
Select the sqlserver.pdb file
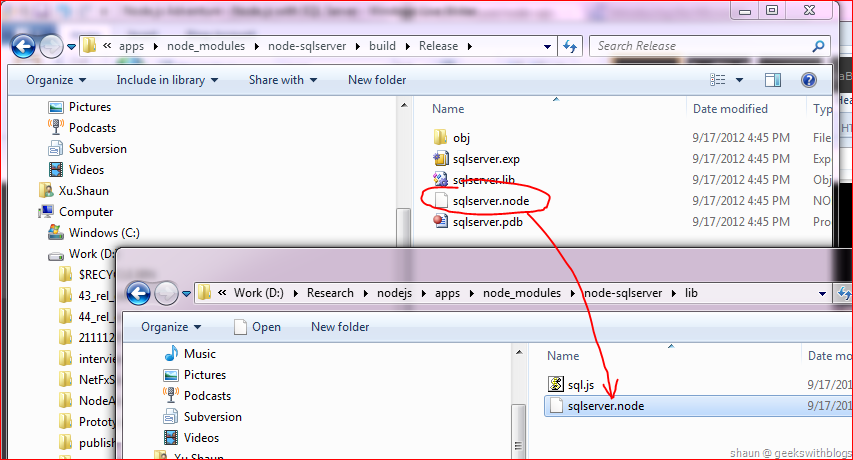click(x=478, y=222)
